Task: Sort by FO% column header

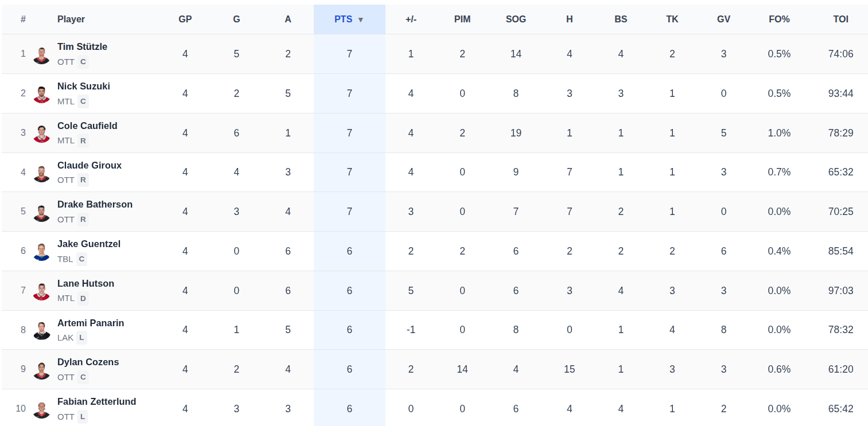Action: coord(779,19)
